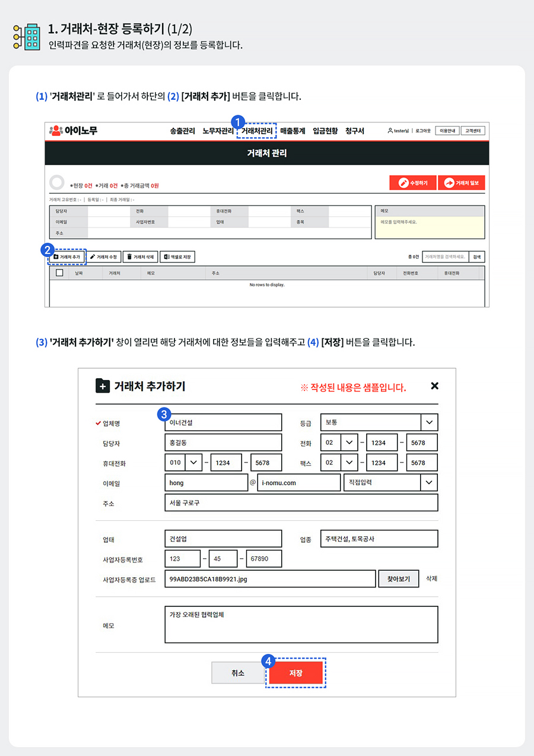
Task: Click the 거래처 삭제 trash button
Action: coord(141,257)
